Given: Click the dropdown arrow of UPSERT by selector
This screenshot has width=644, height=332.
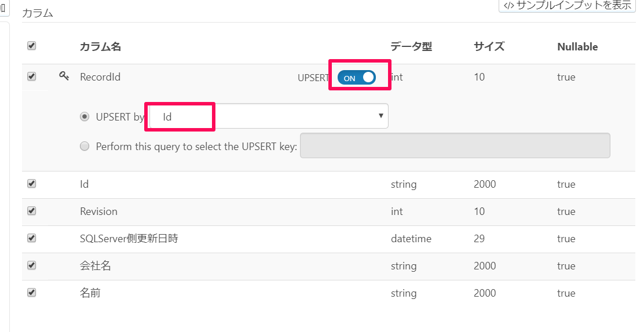Looking at the screenshot, I should [x=380, y=116].
